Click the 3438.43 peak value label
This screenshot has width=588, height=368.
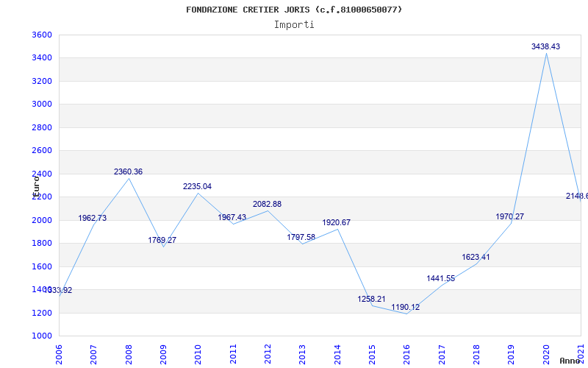(545, 46)
